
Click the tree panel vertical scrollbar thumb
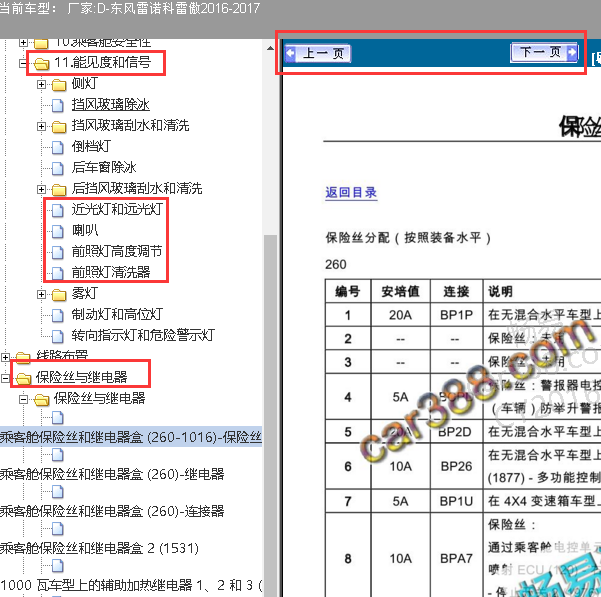(x=270, y=414)
